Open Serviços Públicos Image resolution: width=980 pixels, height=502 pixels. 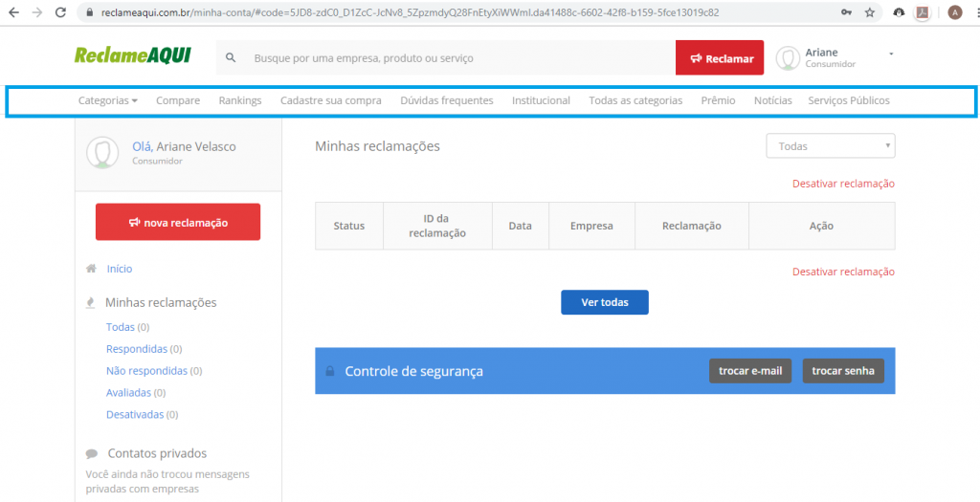pos(849,100)
